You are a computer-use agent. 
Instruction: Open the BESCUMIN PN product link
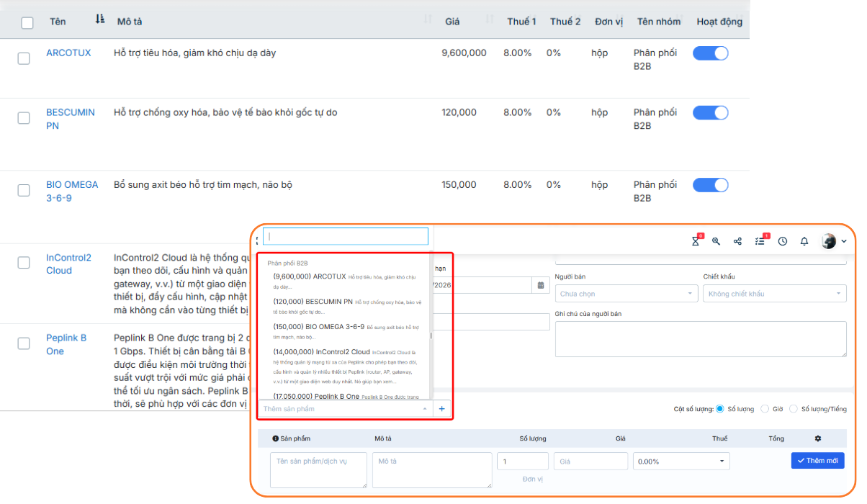71,119
